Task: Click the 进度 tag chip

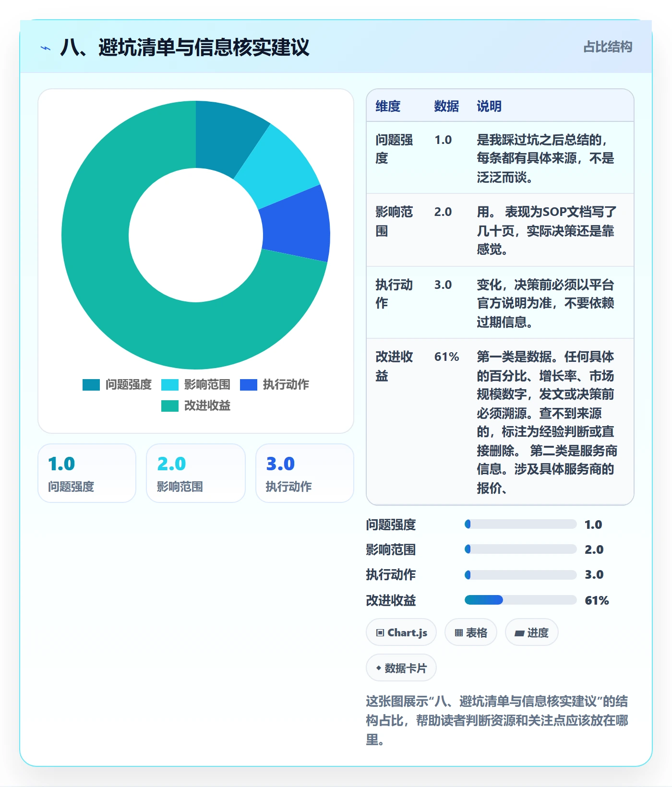Action: point(531,632)
